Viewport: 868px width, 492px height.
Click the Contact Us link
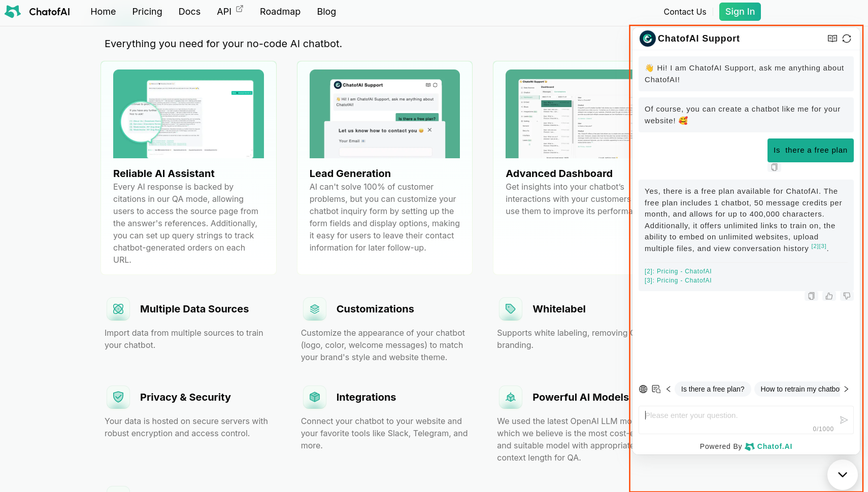coord(685,12)
